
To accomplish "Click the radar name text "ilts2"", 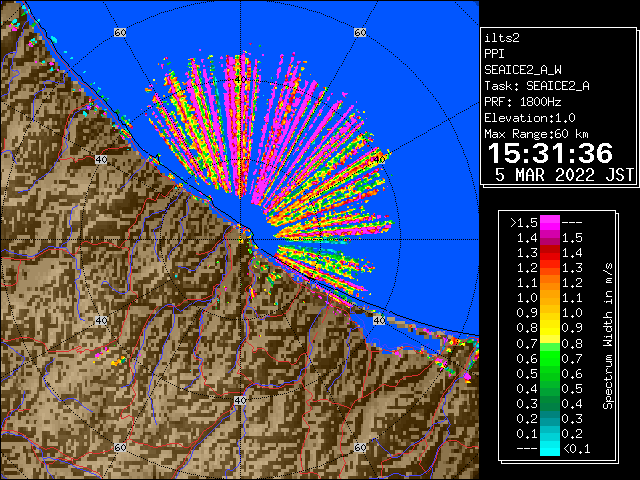I will click(x=502, y=38).
